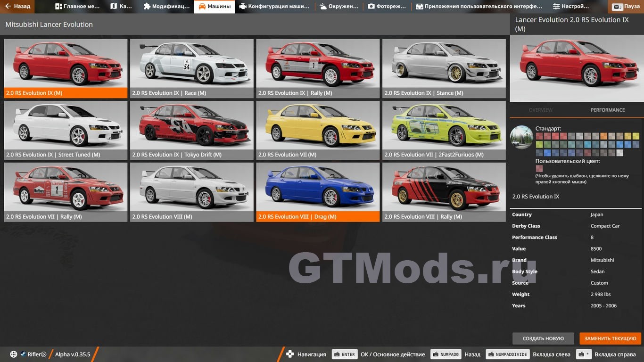The image size is (644, 362).
Task: Click the 'Japan' country value
Action: [597, 214]
